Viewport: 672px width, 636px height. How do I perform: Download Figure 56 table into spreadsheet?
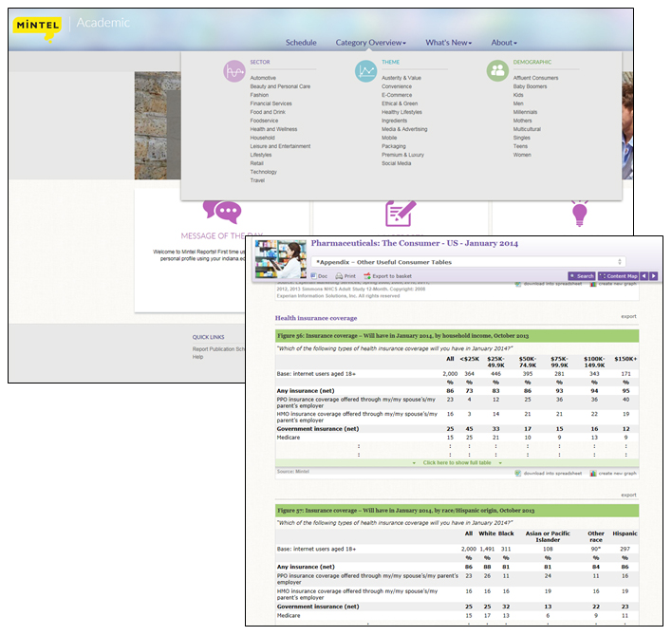coord(549,474)
